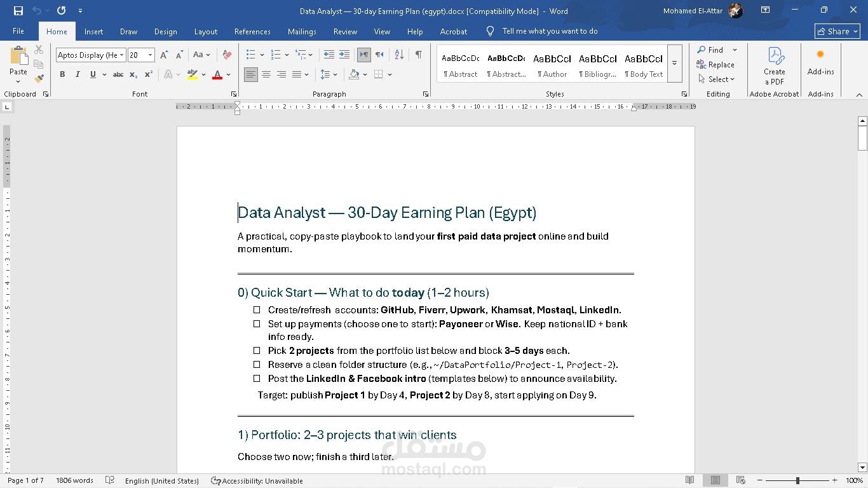Toggle Print Layout view in status bar

[x=715, y=480]
